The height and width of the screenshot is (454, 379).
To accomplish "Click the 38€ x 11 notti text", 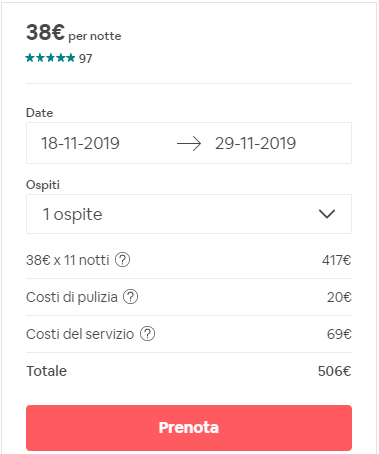I will (x=68, y=260).
